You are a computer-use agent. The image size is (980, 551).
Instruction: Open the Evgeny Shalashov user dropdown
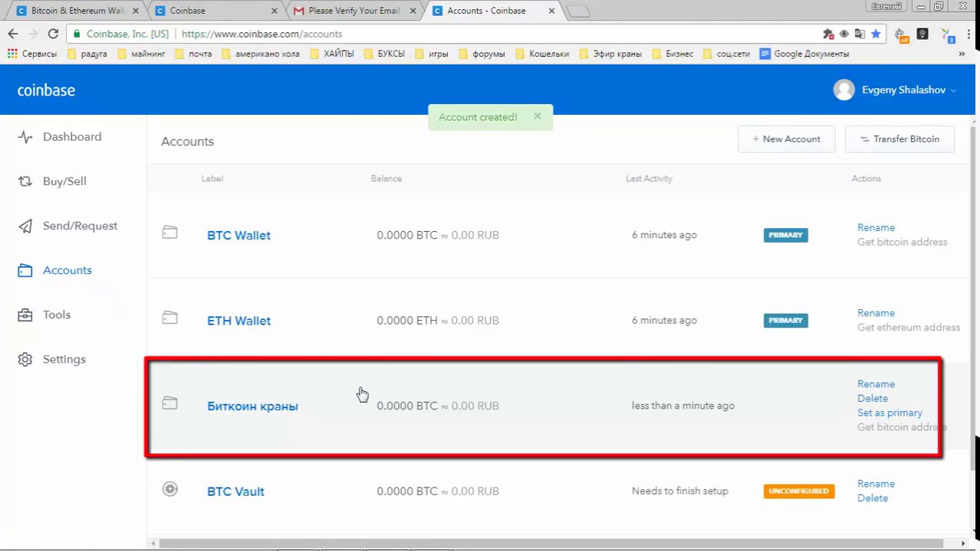click(x=908, y=90)
